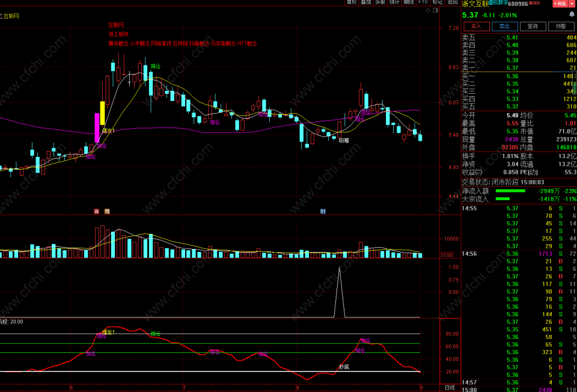The width and height of the screenshot is (577, 392).
Task: Click the 虚拟数字 tag
Action: (498, 2)
